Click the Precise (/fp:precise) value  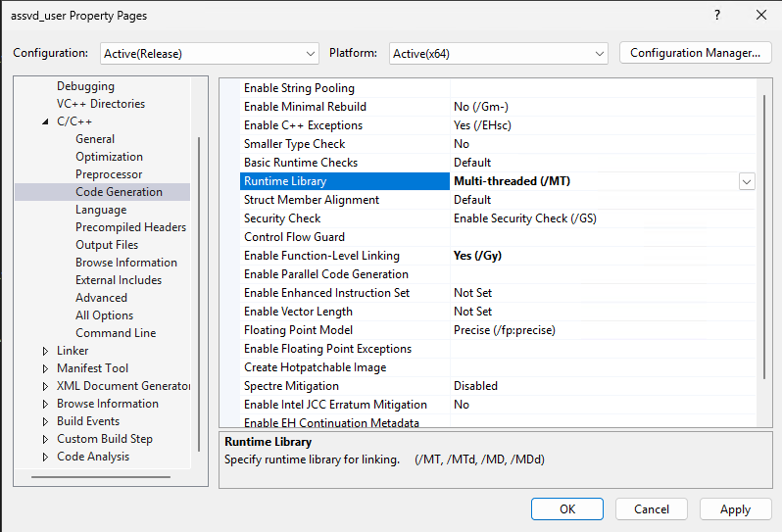[x=505, y=330]
